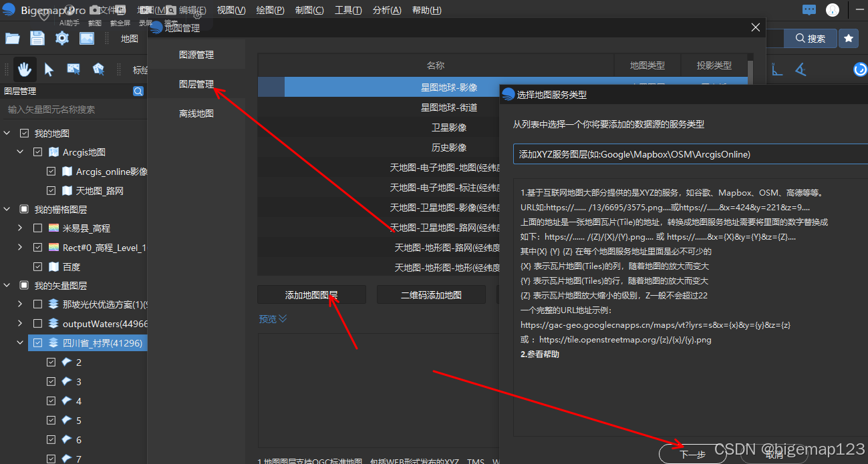Uncheck the 百度 layer
868x464 pixels.
point(37,267)
